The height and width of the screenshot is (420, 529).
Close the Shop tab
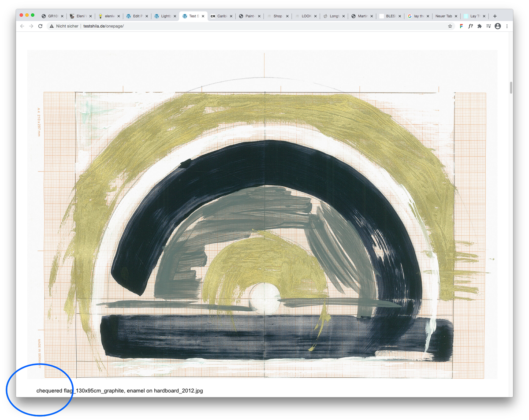click(287, 16)
